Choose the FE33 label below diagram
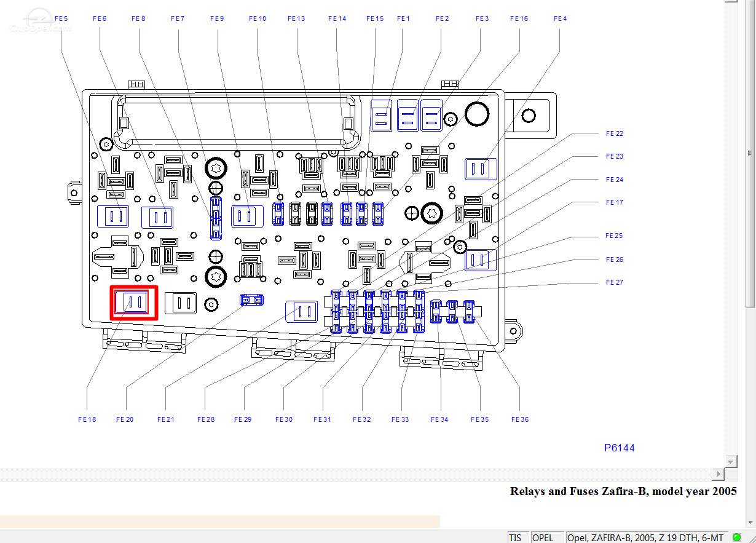The width and height of the screenshot is (756, 543). point(400,419)
